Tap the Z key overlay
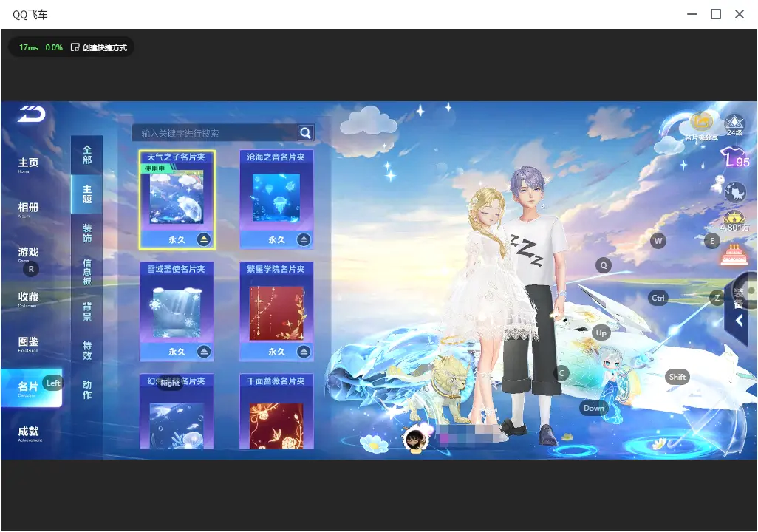 [717, 298]
